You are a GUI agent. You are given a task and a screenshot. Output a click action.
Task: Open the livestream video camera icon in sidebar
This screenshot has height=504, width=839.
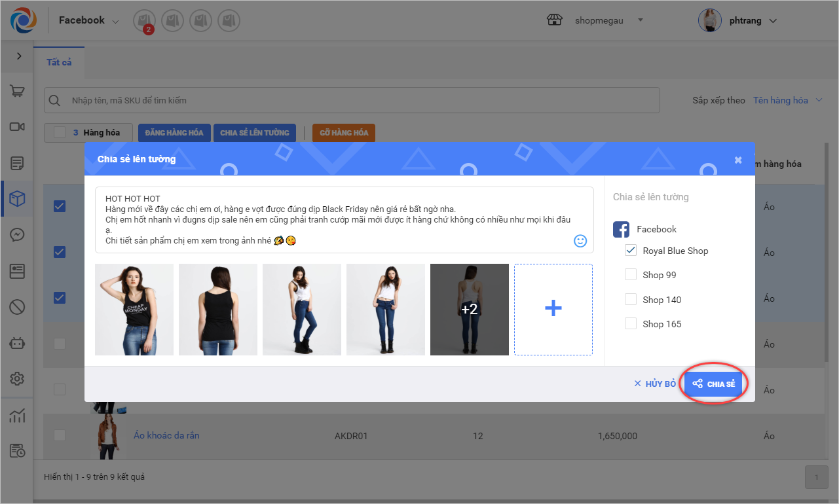tap(17, 127)
